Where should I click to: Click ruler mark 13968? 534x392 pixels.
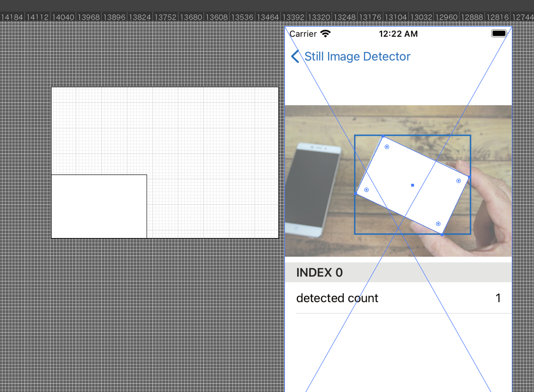pos(89,17)
